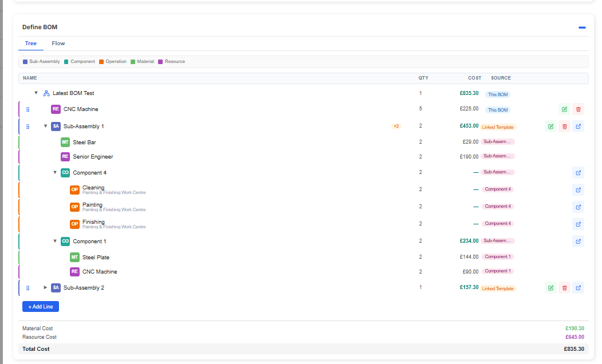Click the drag handle of Sub-Assembly 1 row

coord(27,126)
